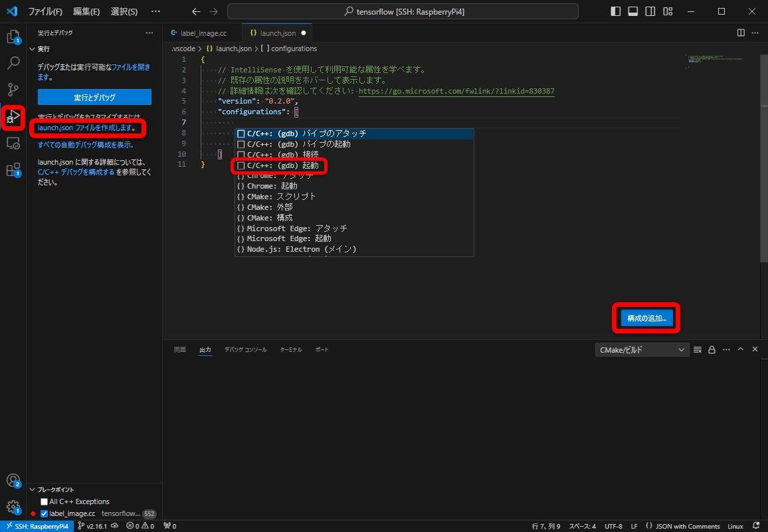Switch to the ターミナル panel tab
The height and width of the screenshot is (532, 768).
pos(290,350)
